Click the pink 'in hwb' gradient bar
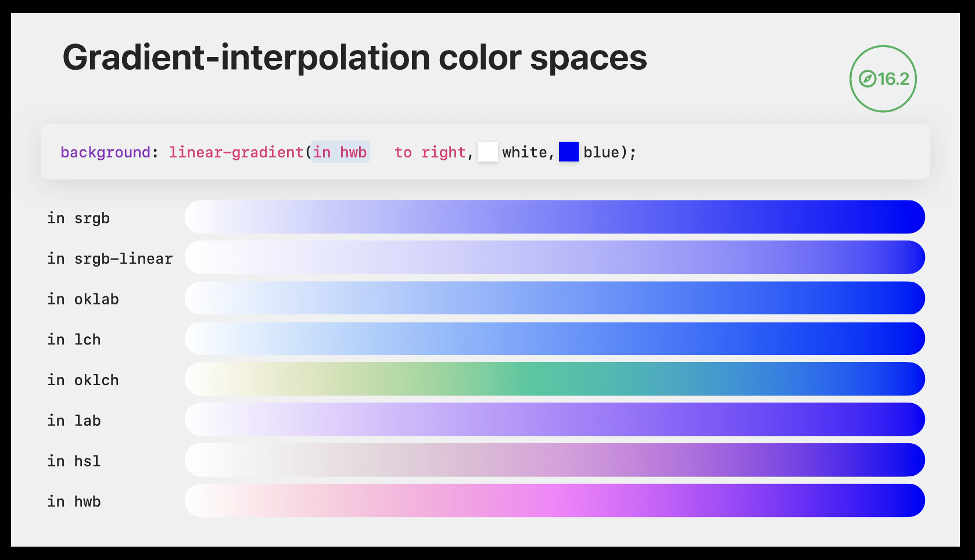975x560 pixels. pos(555,500)
